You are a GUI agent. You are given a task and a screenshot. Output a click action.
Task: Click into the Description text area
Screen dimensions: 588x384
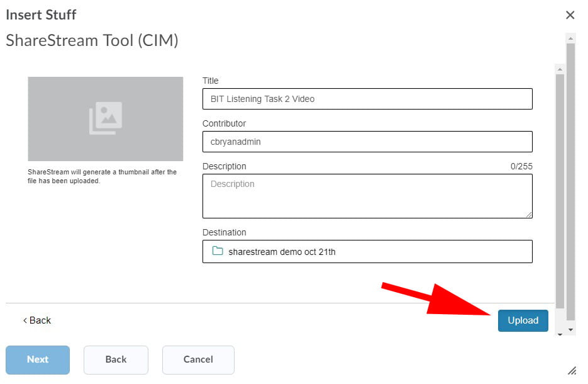point(367,196)
